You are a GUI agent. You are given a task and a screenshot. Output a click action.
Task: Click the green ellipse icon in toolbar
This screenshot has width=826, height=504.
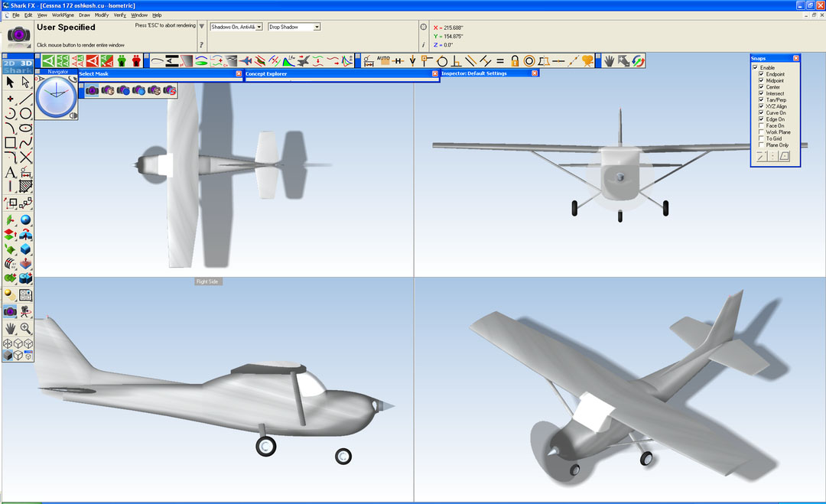coord(201,61)
